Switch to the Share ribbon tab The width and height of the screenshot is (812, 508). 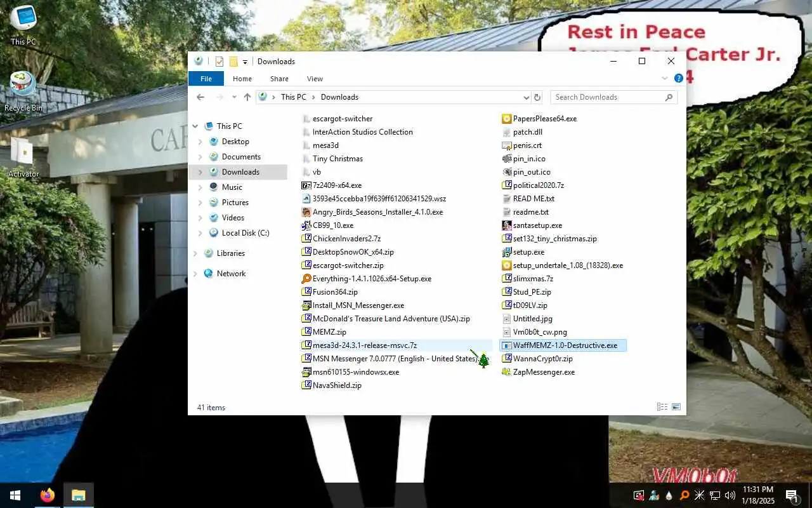[x=279, y=79]
